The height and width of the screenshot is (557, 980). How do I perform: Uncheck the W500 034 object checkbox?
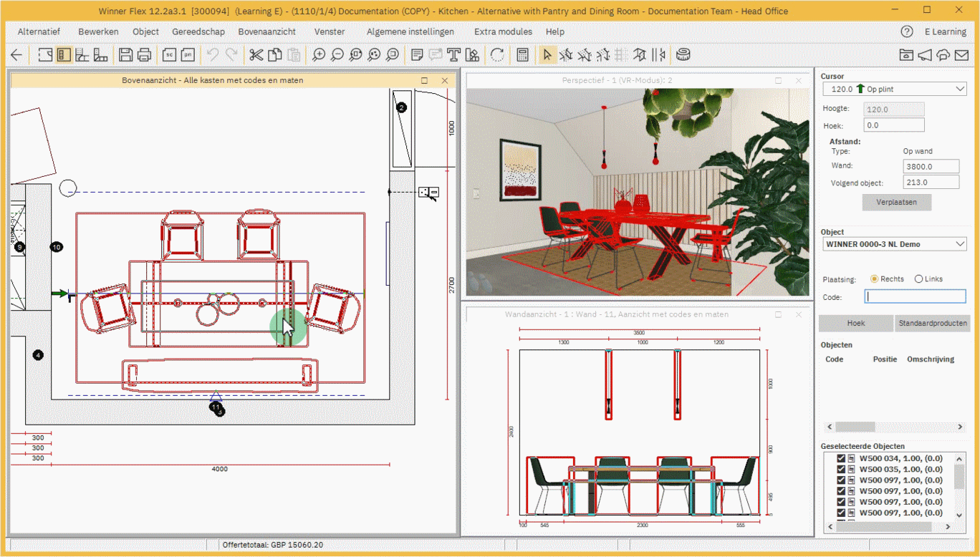coord(841,458)
